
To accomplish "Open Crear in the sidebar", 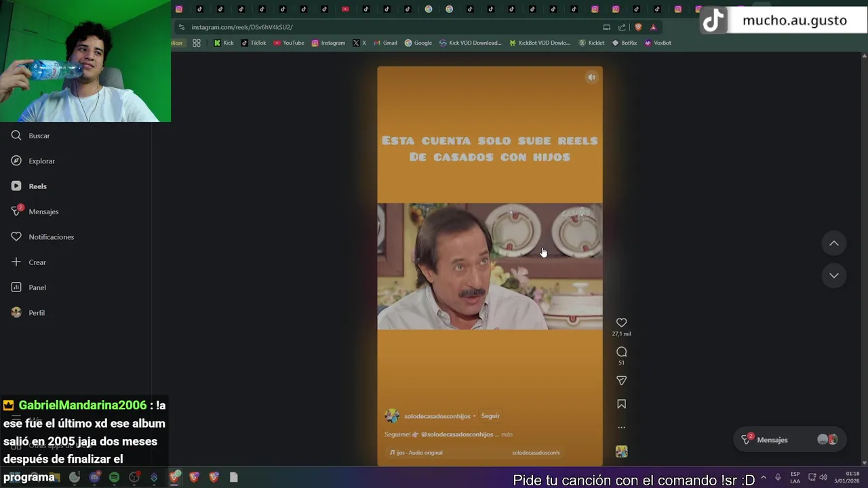I will click(x=28, y=262).
